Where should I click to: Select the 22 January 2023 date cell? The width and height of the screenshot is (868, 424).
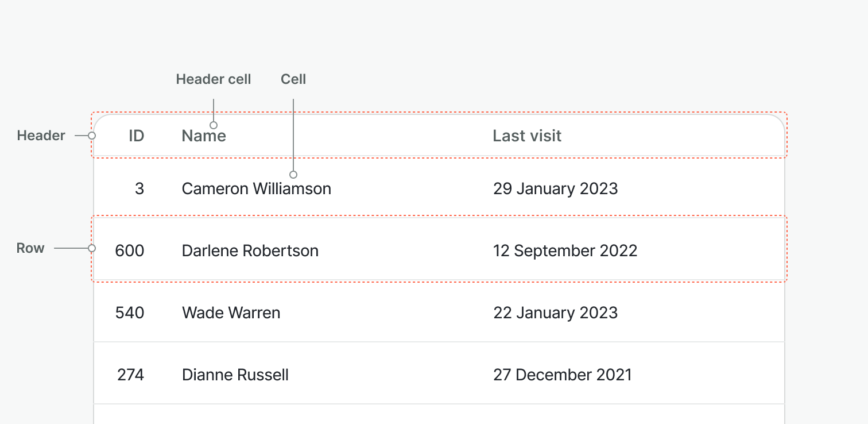pos(555,313)
